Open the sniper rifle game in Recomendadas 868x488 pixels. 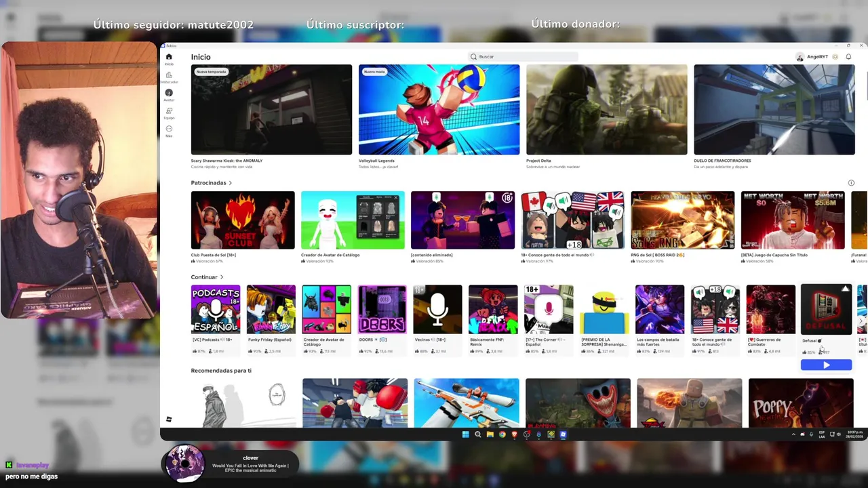coord(467,403)
